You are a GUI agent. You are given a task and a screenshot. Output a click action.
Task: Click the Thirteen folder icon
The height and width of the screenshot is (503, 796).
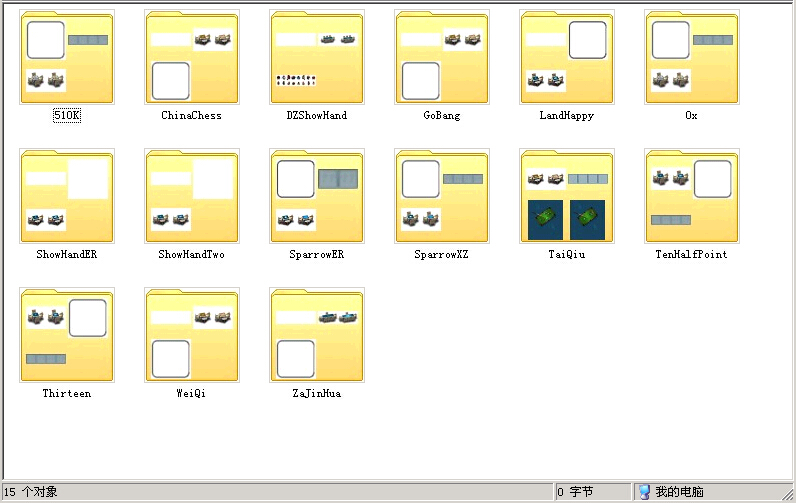[67, 336]
